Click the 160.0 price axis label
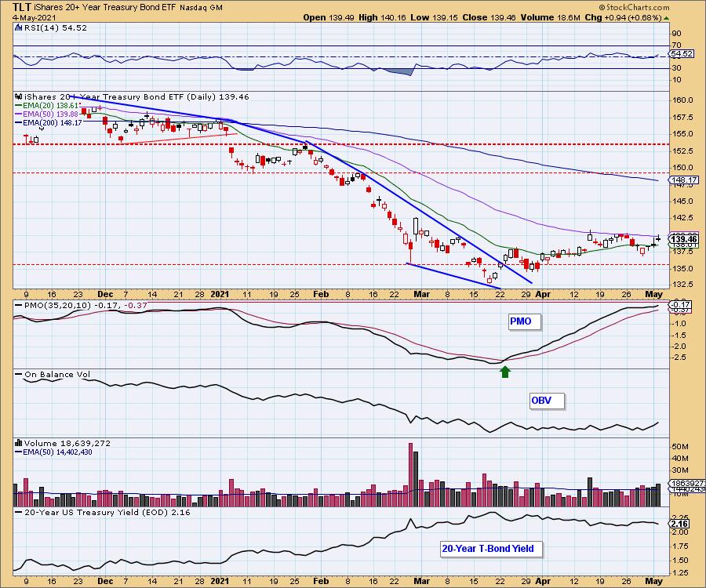This screenshot has width=706, height=588. 683,100
